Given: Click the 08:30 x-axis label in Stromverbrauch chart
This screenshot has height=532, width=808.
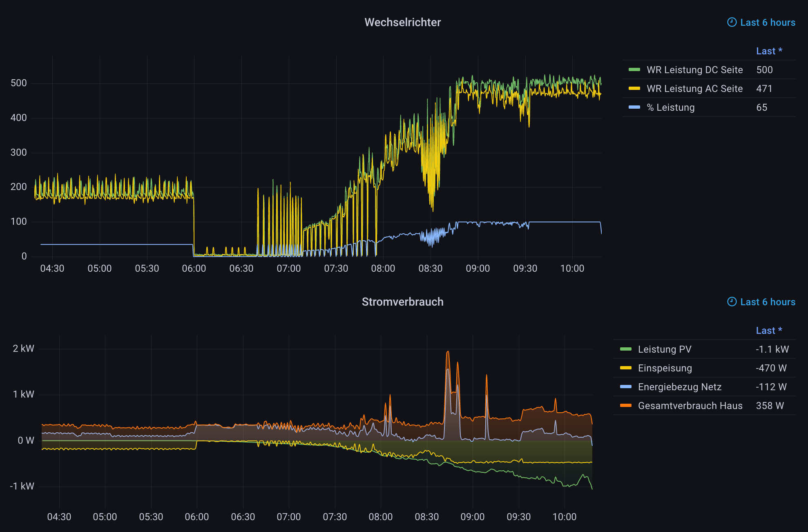Looking at the screenshot, I should 427,517.
